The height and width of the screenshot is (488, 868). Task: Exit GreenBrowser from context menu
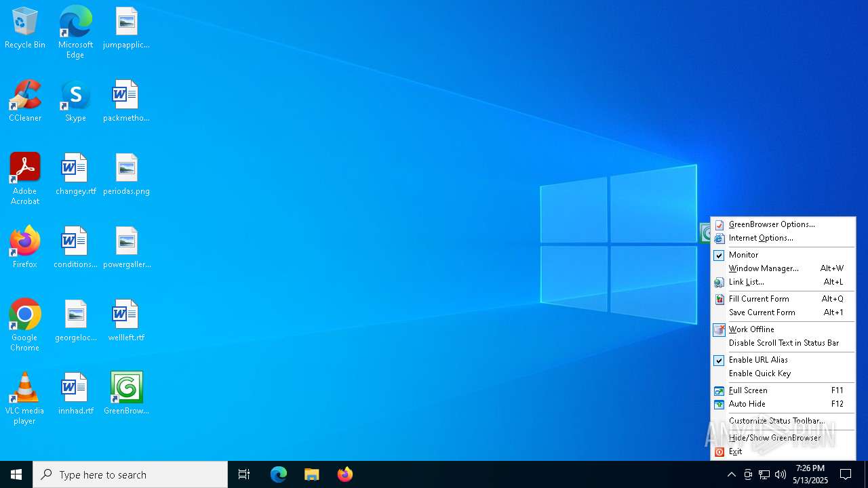783,451
